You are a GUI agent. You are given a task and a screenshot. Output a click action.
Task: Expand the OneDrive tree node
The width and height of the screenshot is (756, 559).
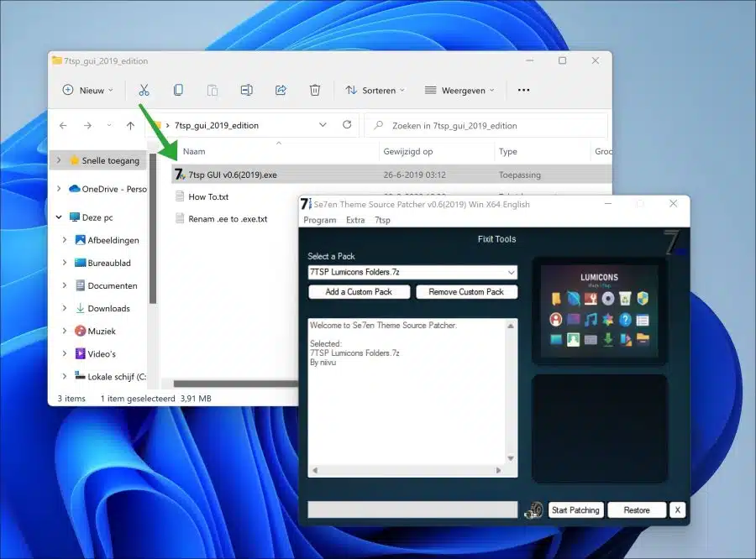[59, 188]
